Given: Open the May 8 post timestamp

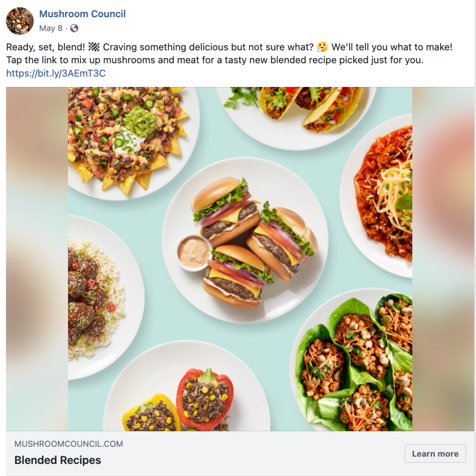Looking at the screenshot, I should [51, 28].
